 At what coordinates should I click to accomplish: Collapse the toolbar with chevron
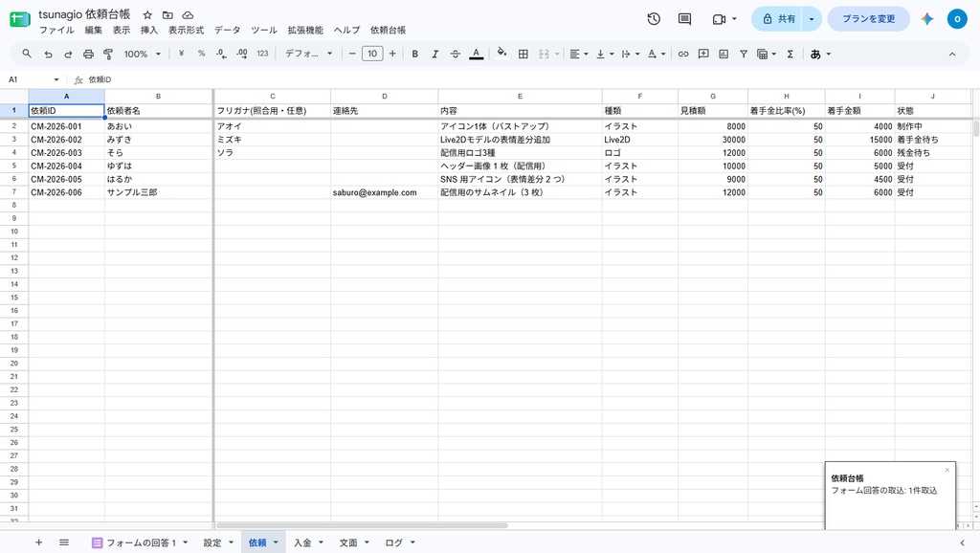click(x=952, y=55)
